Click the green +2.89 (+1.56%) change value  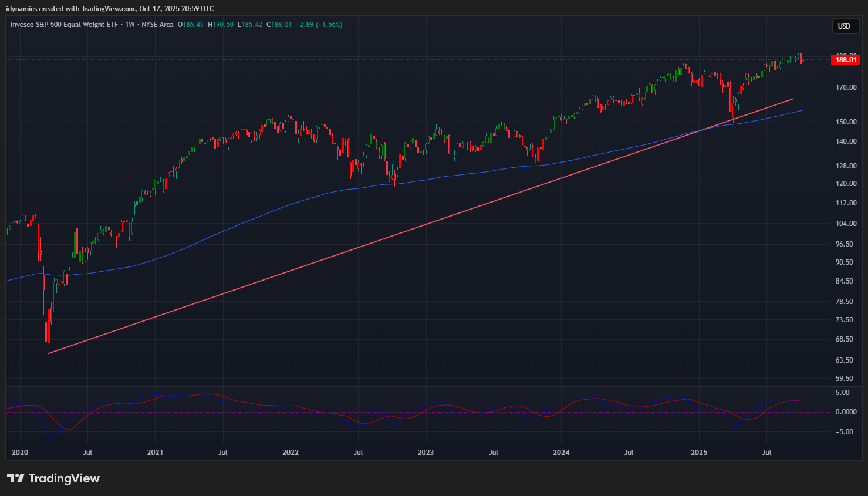coord(319,25)
